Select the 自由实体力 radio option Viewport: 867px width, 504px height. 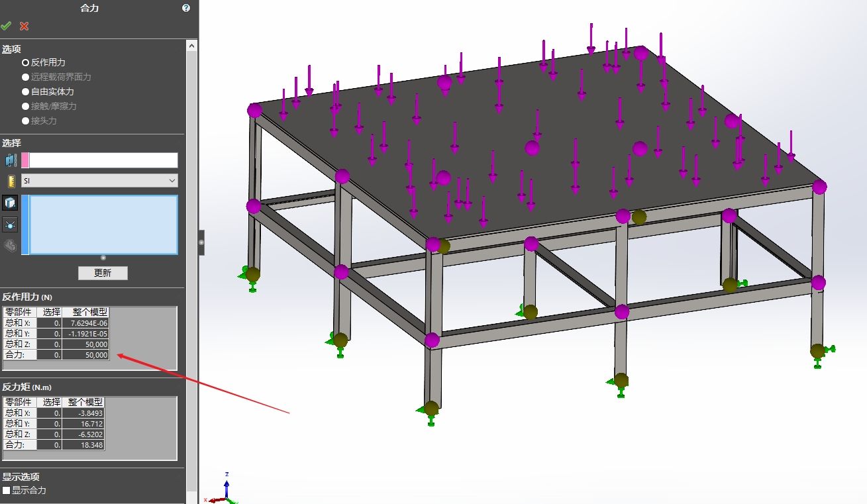[26, 91]
